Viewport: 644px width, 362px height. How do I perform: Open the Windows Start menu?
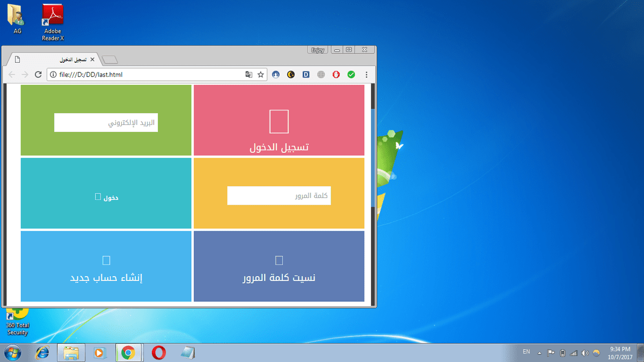coord(12,352)
